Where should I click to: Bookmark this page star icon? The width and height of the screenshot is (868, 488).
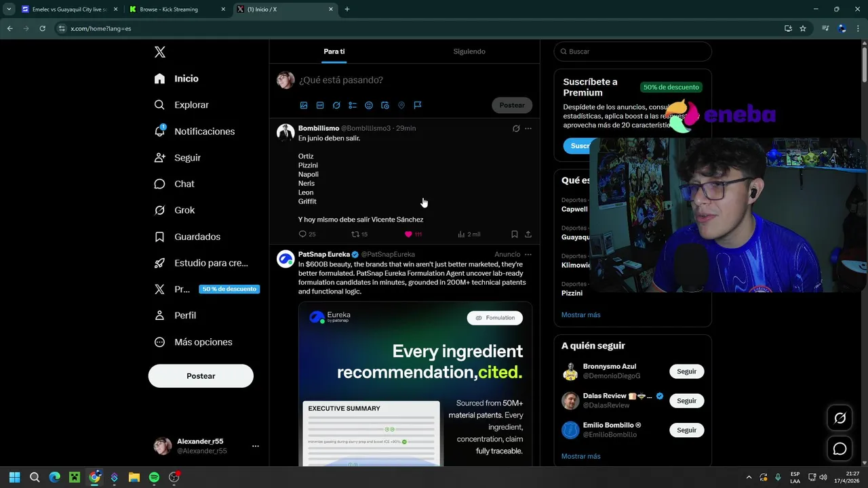tap(803, 28)
